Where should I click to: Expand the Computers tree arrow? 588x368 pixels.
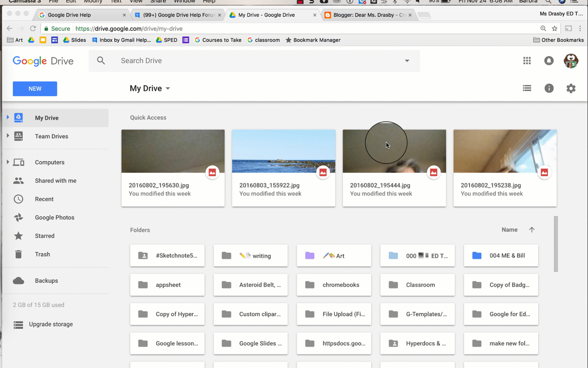pos(8,162)
